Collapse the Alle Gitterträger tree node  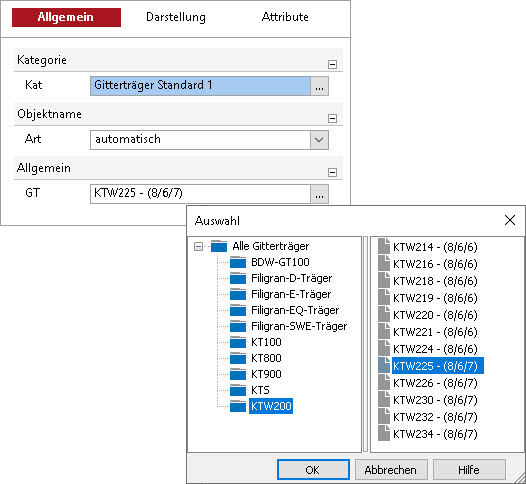(x=198, y=247)
